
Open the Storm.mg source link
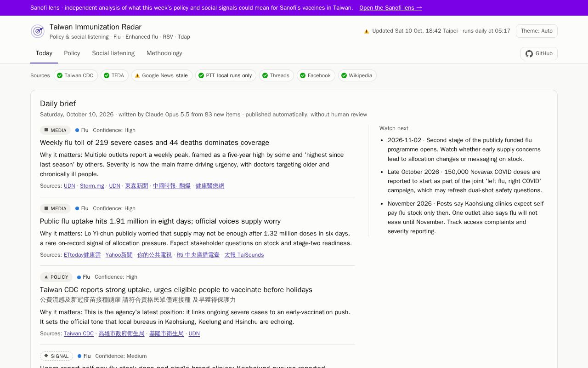click(x=92, y=186)
